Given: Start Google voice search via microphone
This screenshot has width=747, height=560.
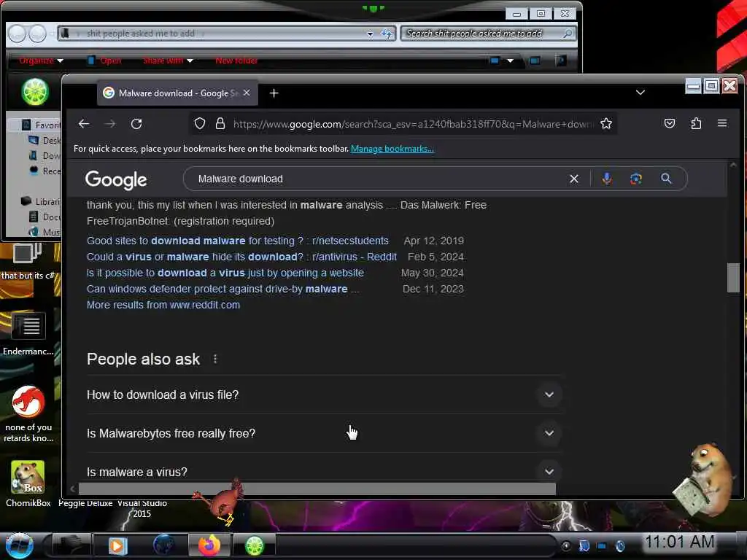Looking at the screenshot, I should point(606,179).
